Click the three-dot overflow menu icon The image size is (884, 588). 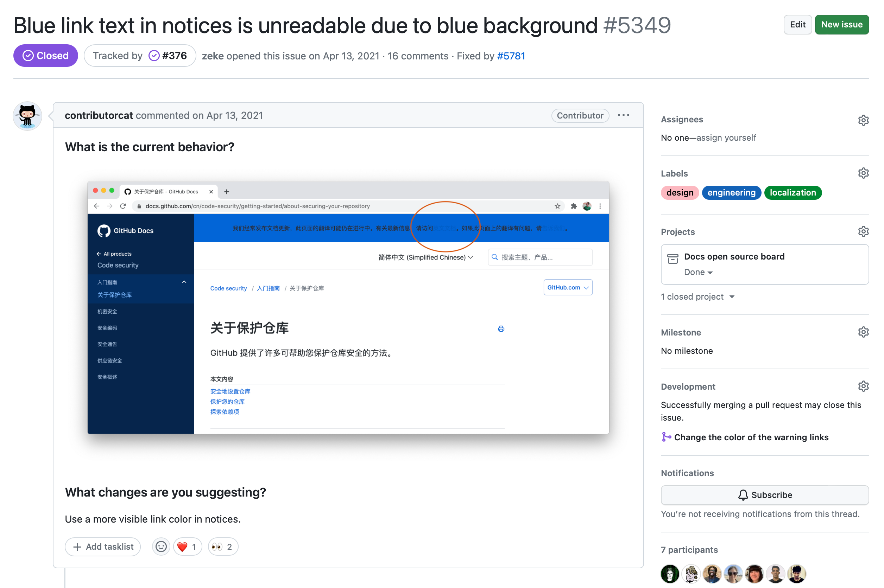tap(624, 115)
